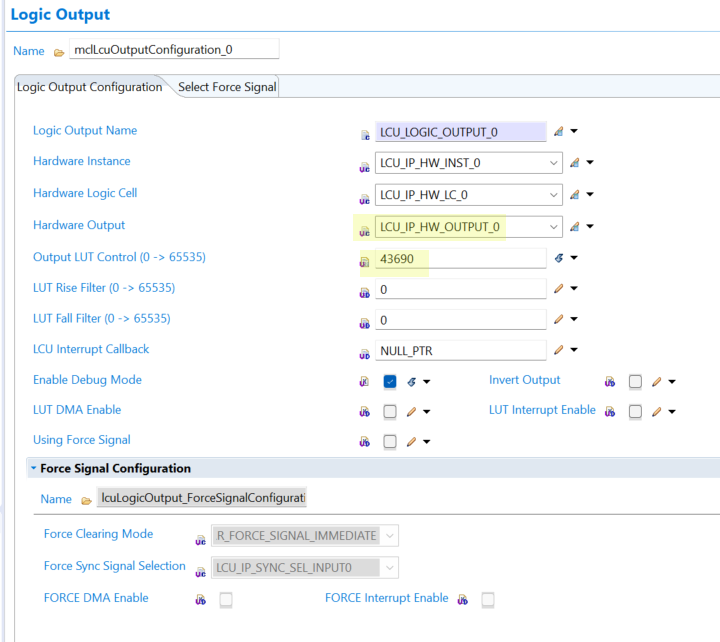The height and width of the screenshot is (642, 720).
Task: Disable the Enable Debug Mode checkbox
Action: pos(390,381)
